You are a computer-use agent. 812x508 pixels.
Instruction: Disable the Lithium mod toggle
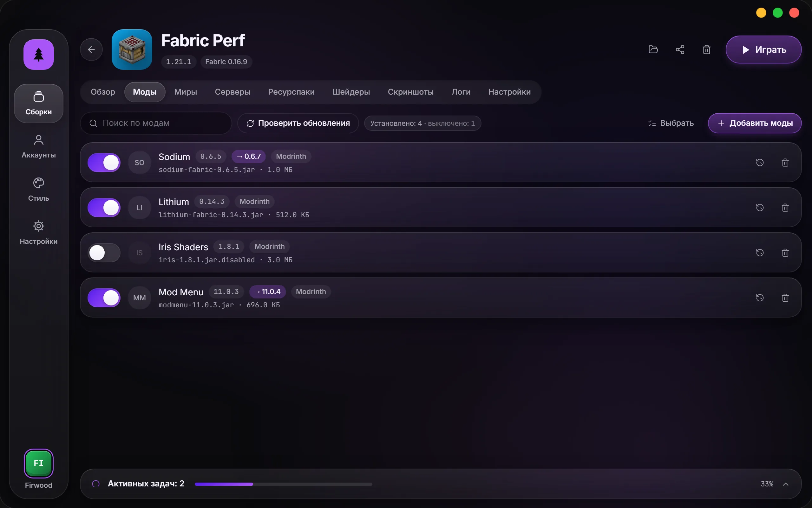[x=104, y=208]
